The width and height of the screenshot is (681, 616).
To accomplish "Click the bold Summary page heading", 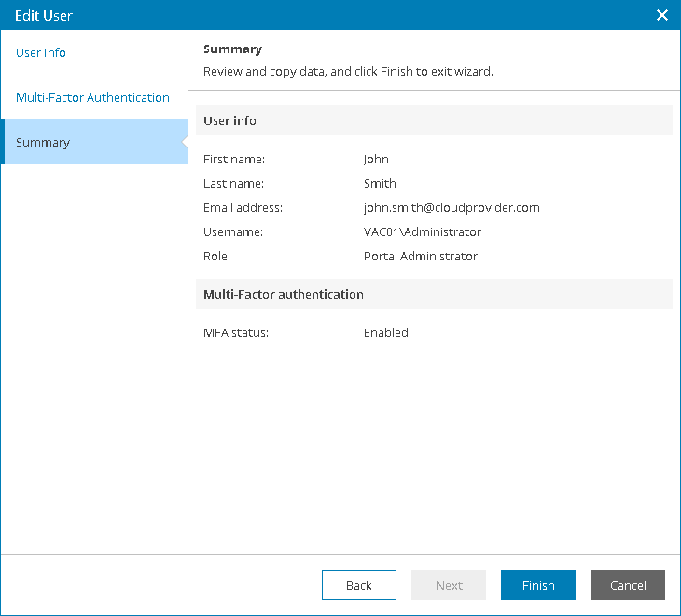I will pos(232,49).
